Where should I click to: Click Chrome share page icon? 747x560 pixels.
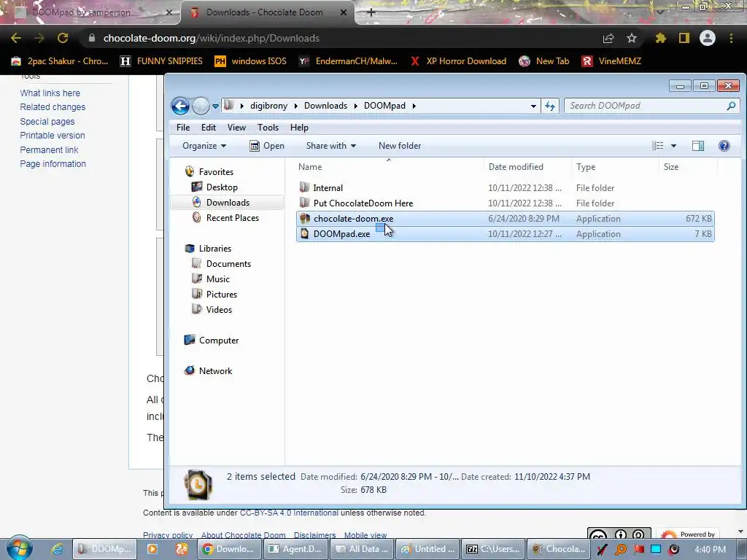(x=608, y=38)
